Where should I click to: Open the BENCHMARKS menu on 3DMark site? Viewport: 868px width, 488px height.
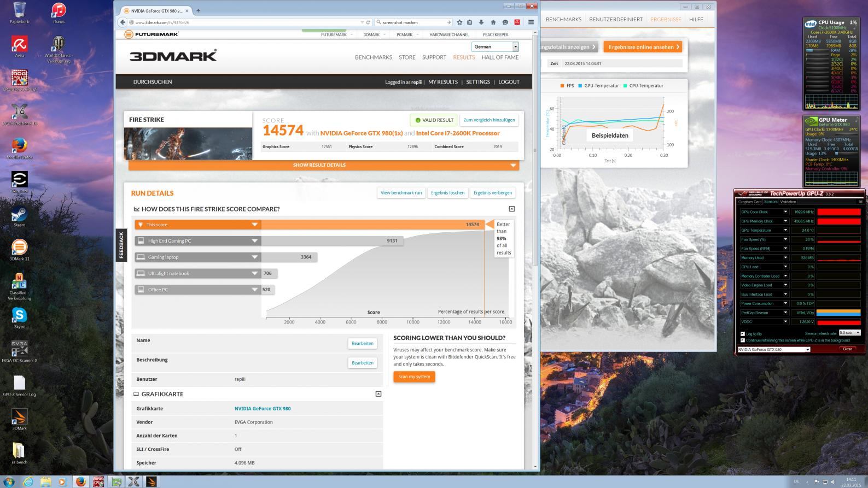(x=374, y=57)
